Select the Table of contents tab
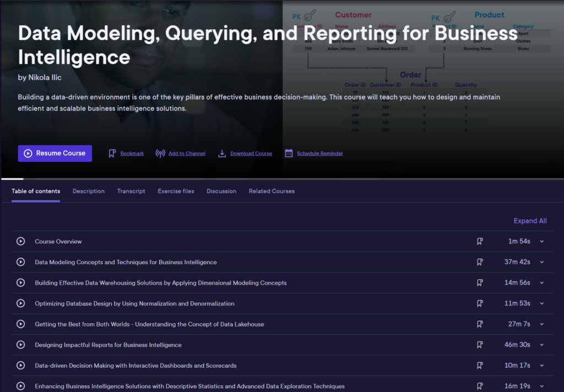The image size is (564, 392). [x=36, y=192]
